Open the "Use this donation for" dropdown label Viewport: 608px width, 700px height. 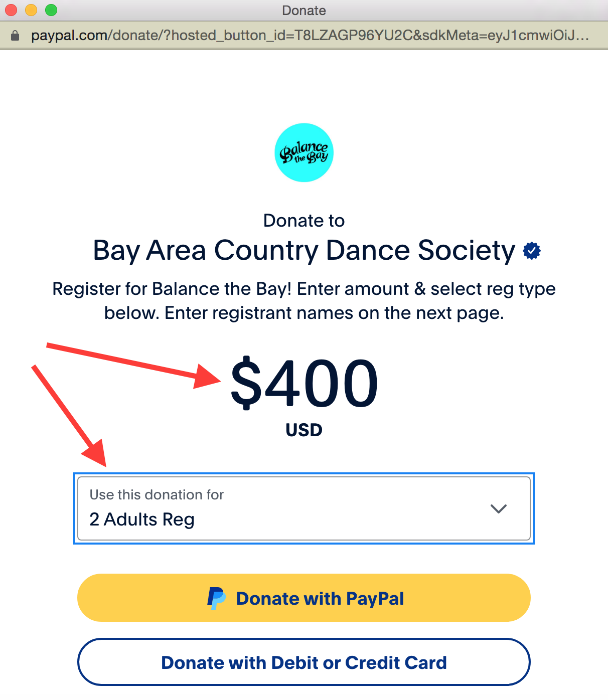(x=157, y=495)
